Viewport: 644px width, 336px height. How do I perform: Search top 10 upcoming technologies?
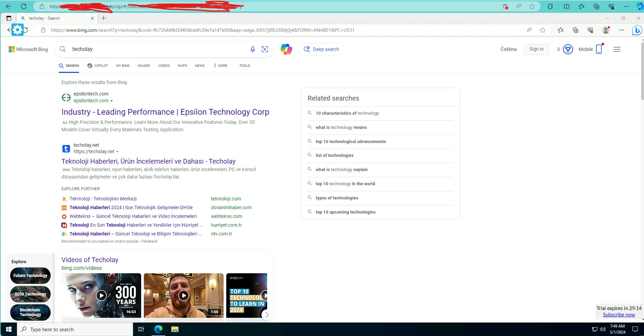pyautogui.click(x=345, y=212)
